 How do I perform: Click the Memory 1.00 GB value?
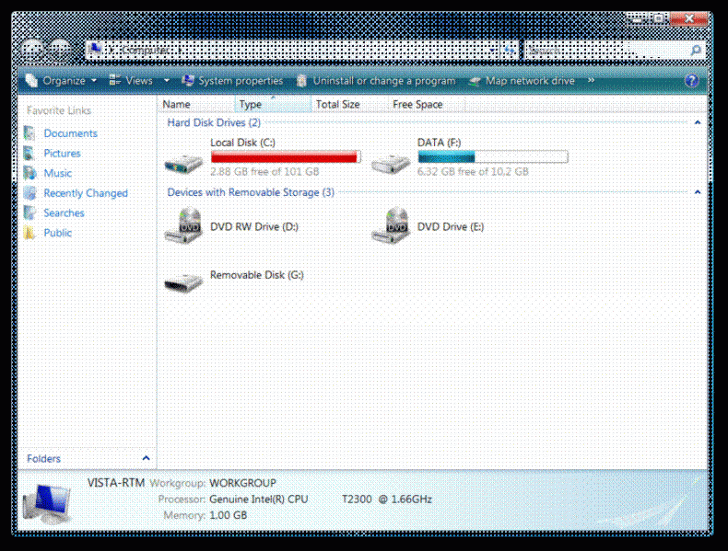pyautogui.click(x=228, y=515)
